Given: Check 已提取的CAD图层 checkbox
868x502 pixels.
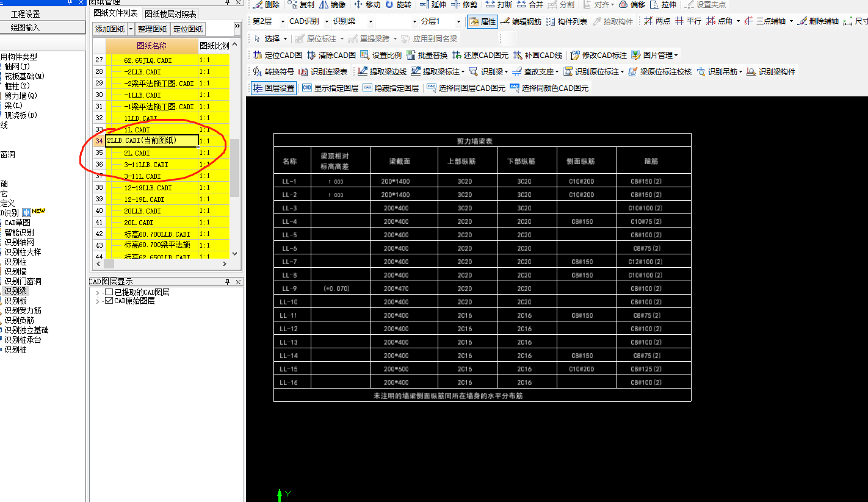Looking at the screenshot, I should point(109,292).
